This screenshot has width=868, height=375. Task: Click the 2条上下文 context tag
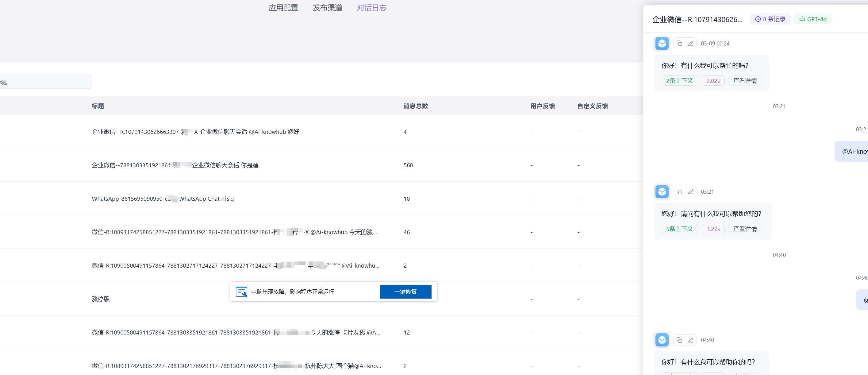click(679, 80)
